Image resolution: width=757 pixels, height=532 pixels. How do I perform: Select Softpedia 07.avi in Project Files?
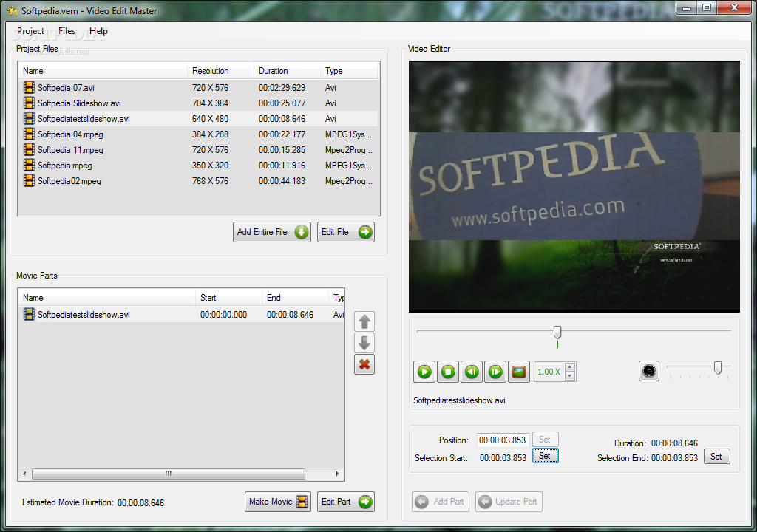pos(198,88)
